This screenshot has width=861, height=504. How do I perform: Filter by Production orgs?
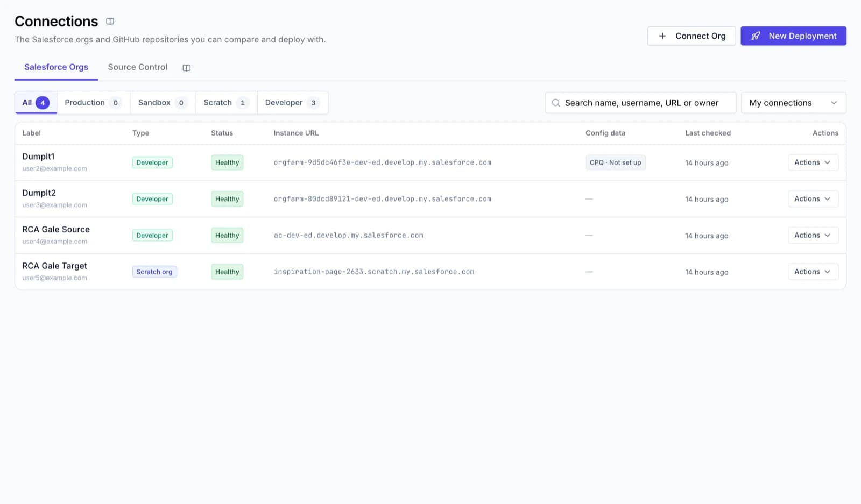pyautogui.click(x=94, y=103)
